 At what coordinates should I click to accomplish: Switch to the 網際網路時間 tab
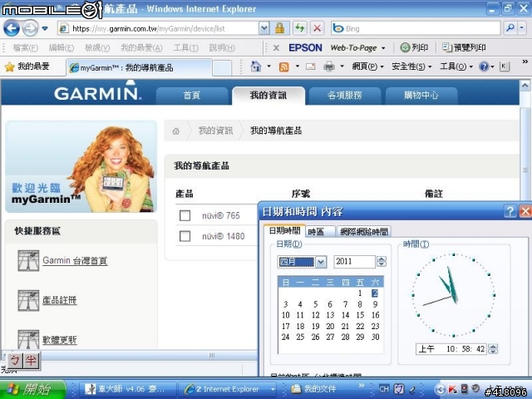[x=363, y=232]
